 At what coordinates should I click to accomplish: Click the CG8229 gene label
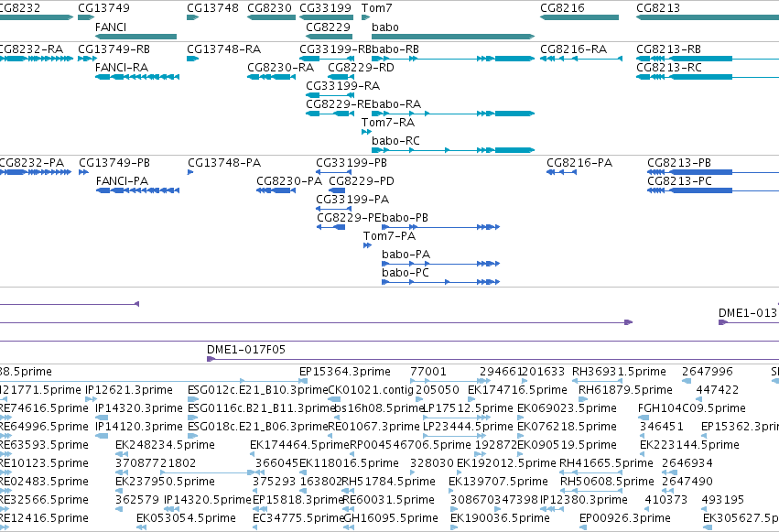[329, 27]
